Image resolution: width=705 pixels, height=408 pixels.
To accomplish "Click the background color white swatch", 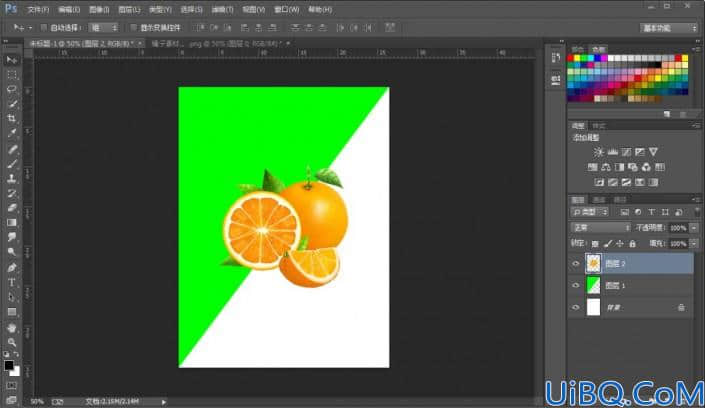I will pyautogui.click(x=16, y=372).
